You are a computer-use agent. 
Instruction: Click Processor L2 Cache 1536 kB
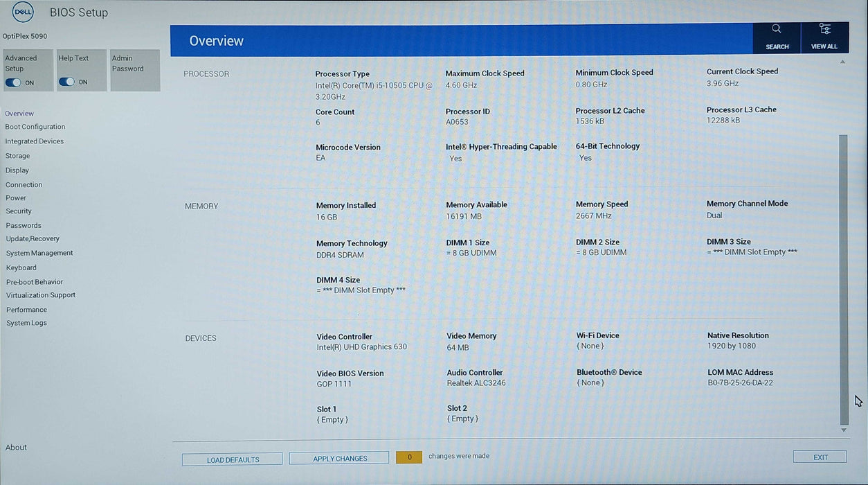(590, 121)
